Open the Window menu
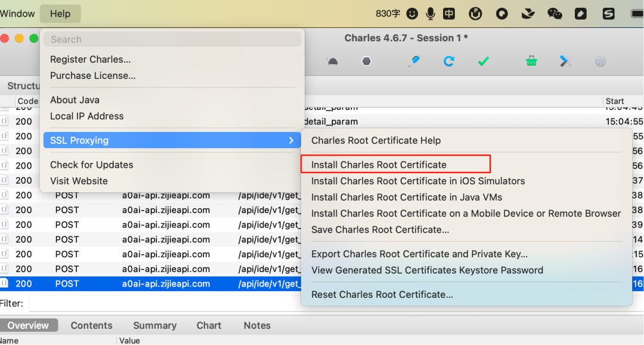Viewport: 644px width, 345px height. 17,14
